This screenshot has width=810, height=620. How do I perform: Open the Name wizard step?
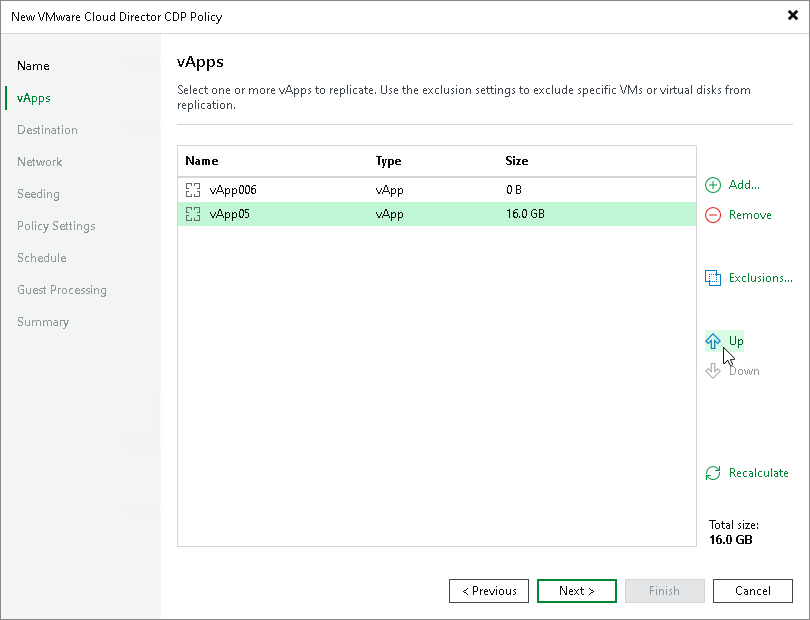pyautogui.click(x=33, y=66)
